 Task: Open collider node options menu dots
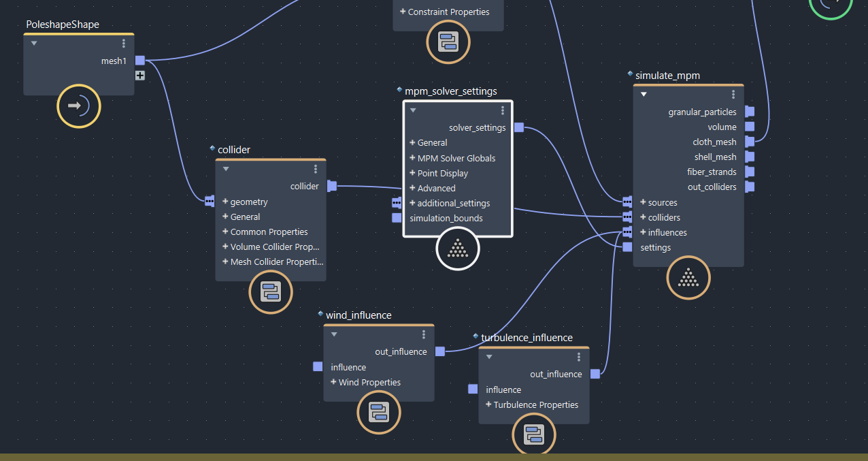(x=316, y=169)
